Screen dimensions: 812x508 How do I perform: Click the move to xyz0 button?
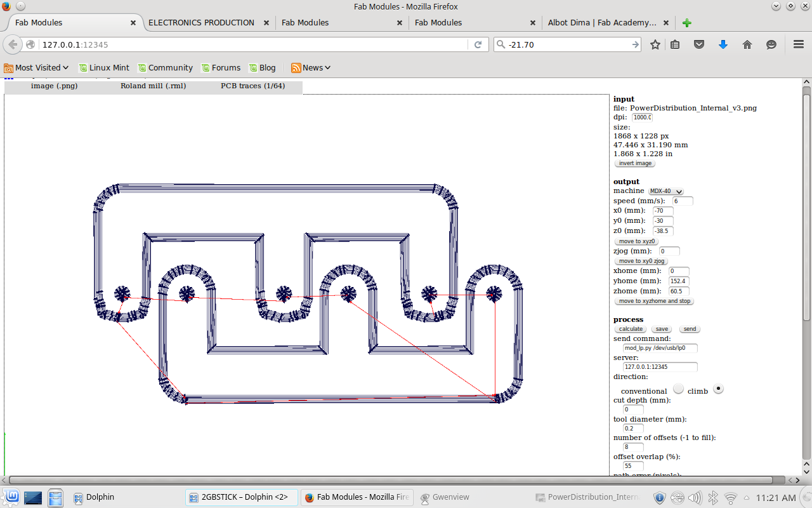[636, 241]
